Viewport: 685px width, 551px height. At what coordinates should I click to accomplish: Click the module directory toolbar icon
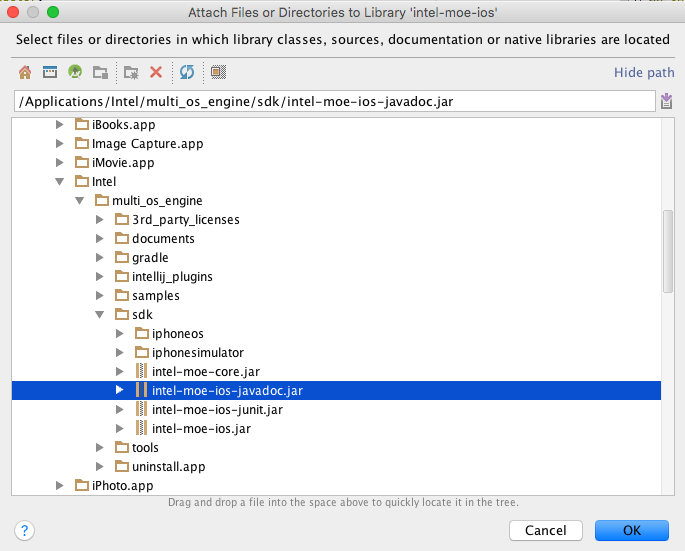tap(100, 72)
